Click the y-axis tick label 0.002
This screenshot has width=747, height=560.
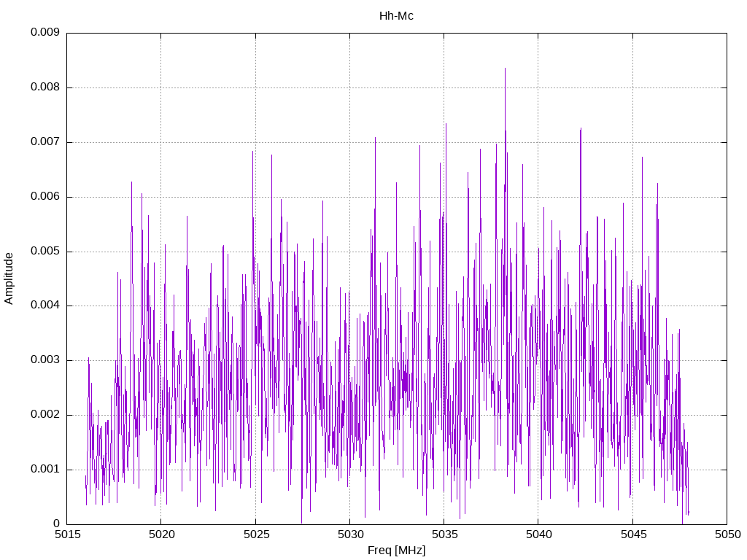click(45, 415)
